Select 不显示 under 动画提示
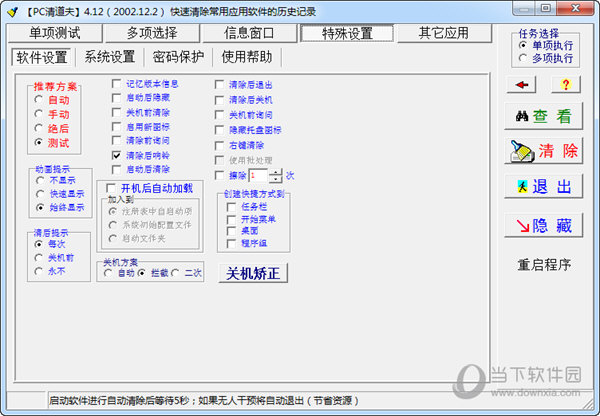The width and height of the screenshot is (600, 416). 55,180
